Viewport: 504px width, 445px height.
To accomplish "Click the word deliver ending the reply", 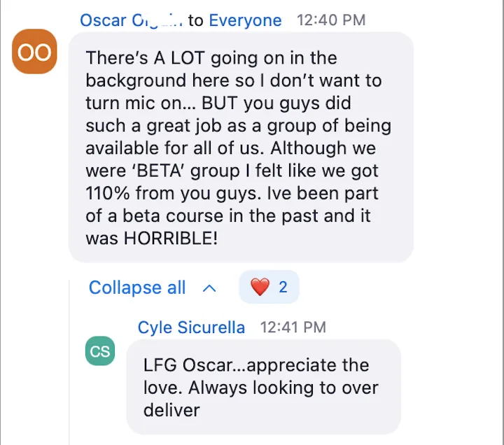I will [x=171, y=410].
